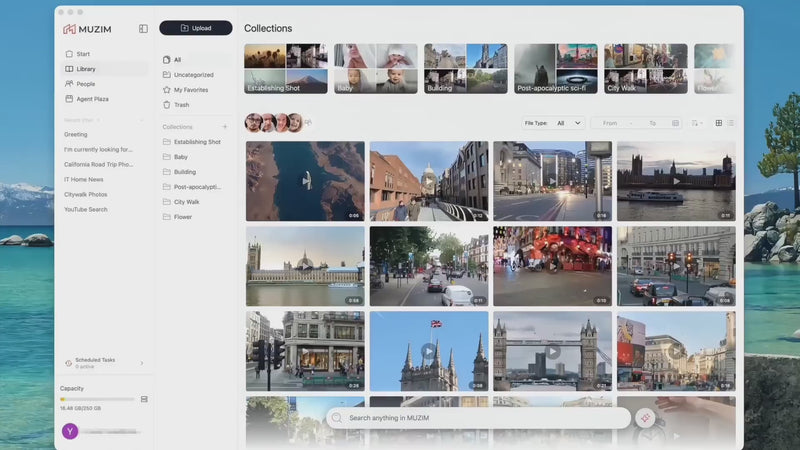The image size is (800, 450).
Task: Open Post-apocalyptic sci-fi collection card
Action: coord(556,68)
